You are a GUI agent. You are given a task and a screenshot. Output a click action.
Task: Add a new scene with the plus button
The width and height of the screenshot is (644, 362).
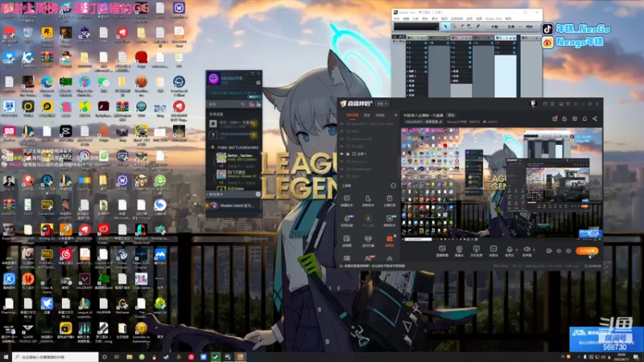[396, 115]
